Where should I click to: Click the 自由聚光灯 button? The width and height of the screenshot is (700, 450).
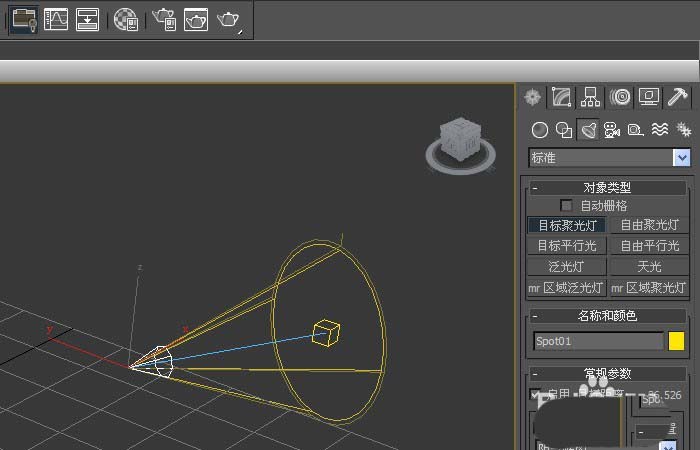coord(650,225)
